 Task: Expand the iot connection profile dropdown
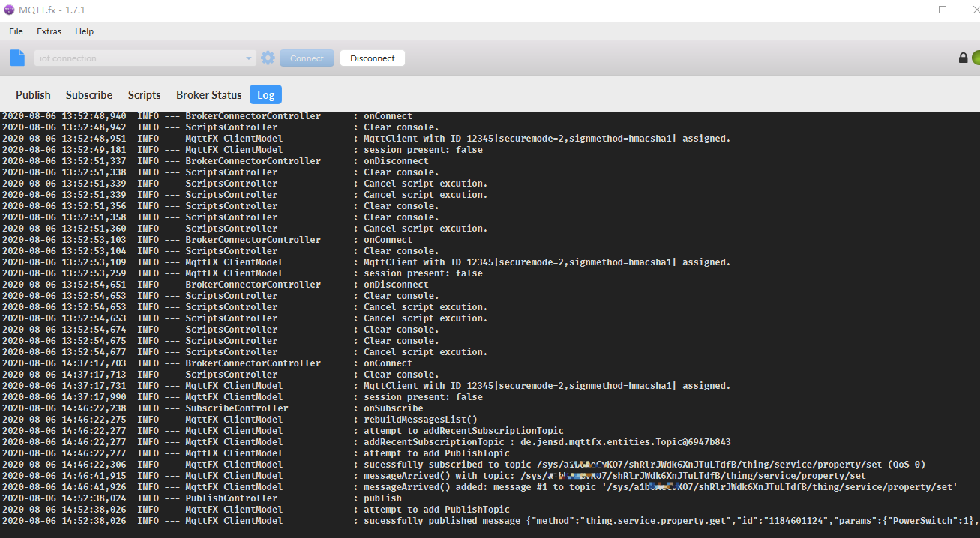(x=250, y=58)
